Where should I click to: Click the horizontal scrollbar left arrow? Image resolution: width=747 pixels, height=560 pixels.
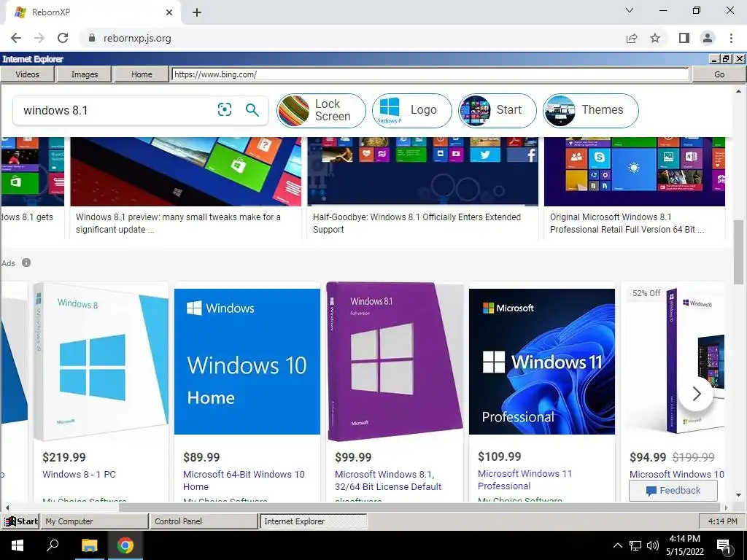coord(7,507)
